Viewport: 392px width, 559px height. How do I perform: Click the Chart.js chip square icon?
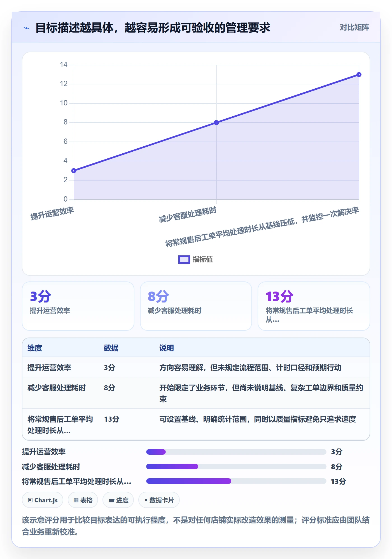tap(30, 500)
